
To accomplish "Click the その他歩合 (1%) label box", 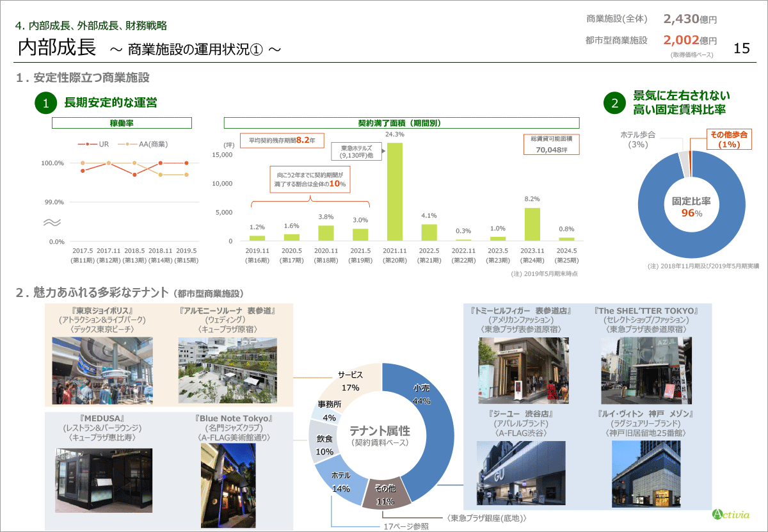I will pyautogui.click(x=729, y=140).
